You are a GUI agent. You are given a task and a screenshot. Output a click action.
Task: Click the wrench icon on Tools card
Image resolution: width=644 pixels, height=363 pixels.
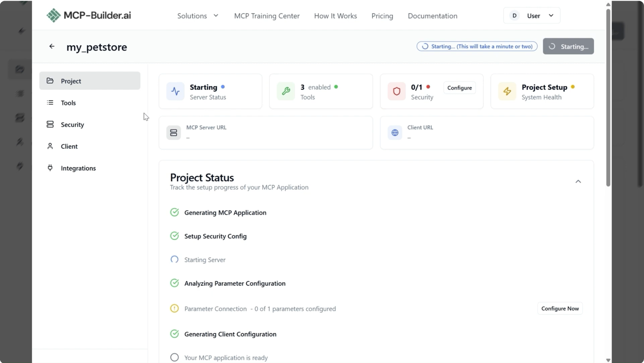click(x=285, y=91)
